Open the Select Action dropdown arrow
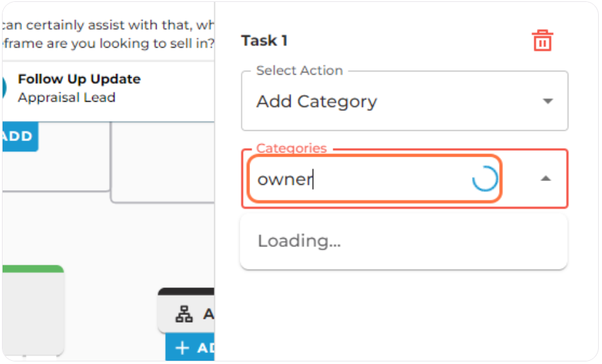The image size is (602, 364). (x=547, y=101)
